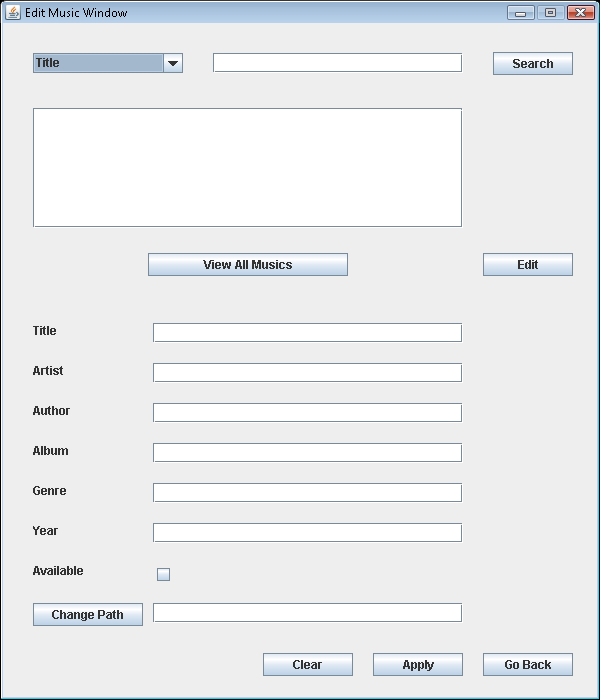Toggle the Available checkbox

point(163,574)
